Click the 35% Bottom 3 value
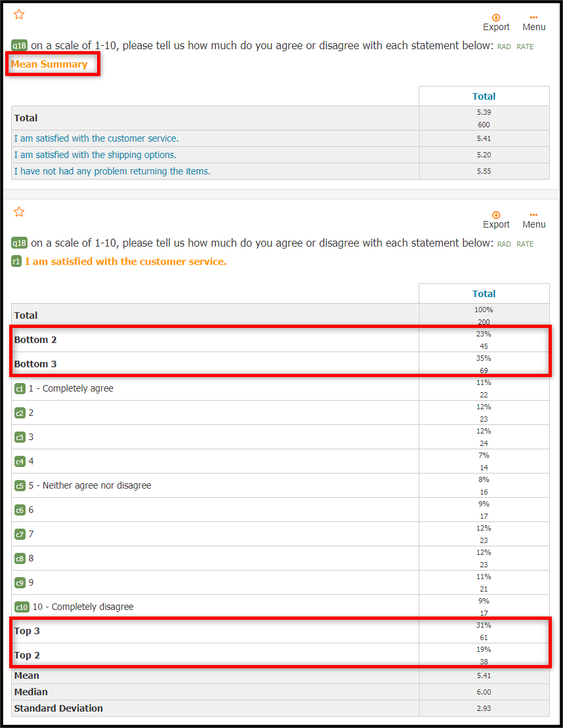 pyautogui.click(x=484, y=358)
